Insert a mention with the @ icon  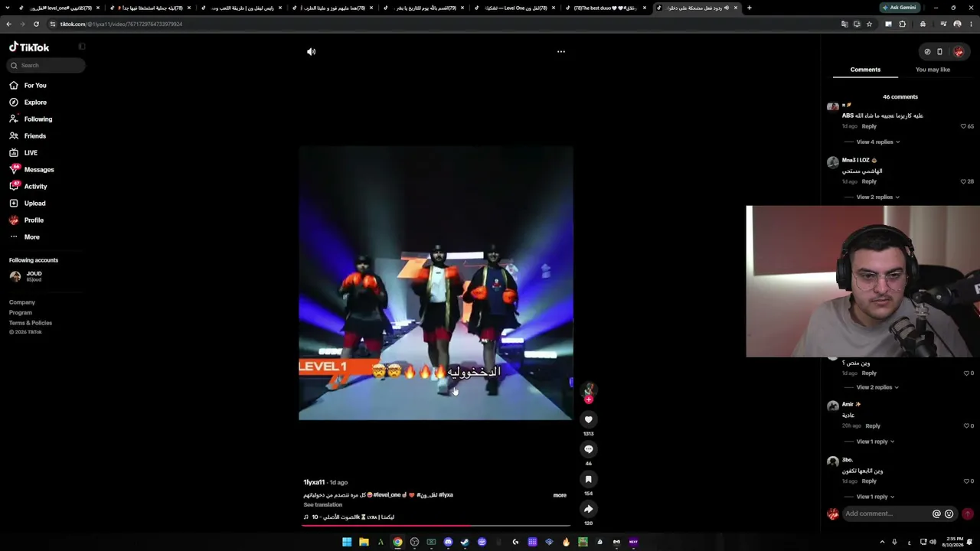(x=936, y=514)
